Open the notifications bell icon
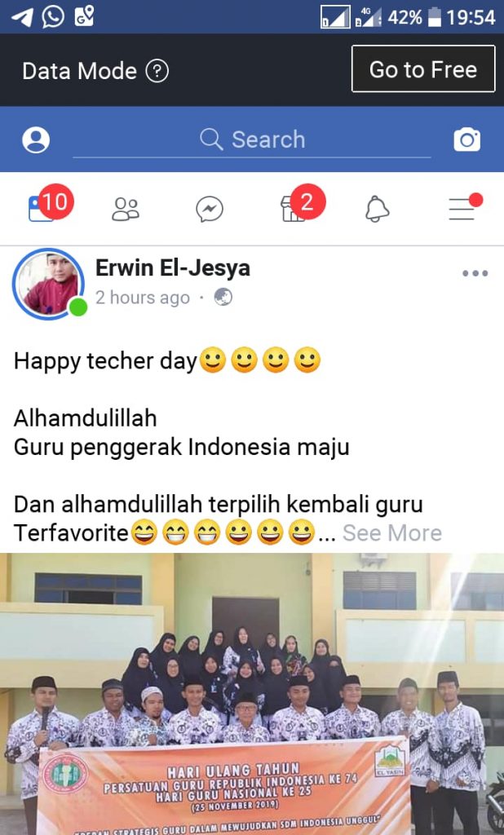This screenshot has height=835, width=504. point(378,209)
